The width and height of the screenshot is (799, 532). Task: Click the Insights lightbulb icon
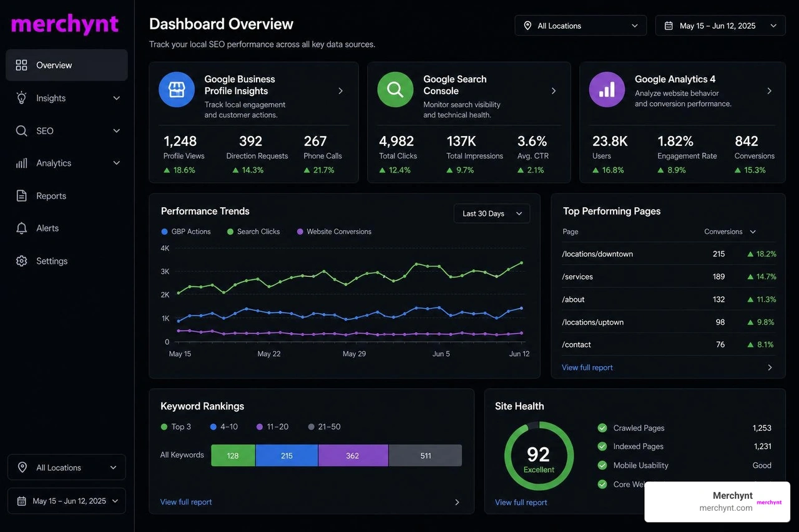click(21, 98)
